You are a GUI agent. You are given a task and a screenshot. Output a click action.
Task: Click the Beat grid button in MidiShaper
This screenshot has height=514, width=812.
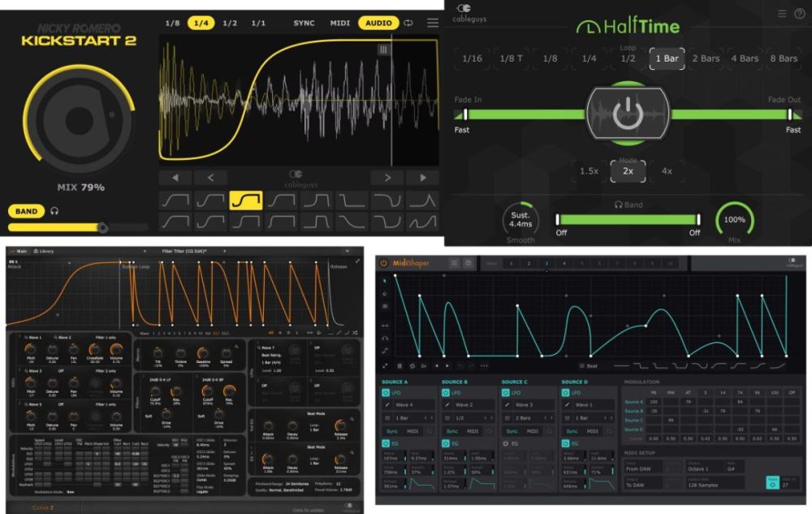(x=588, y=366)
